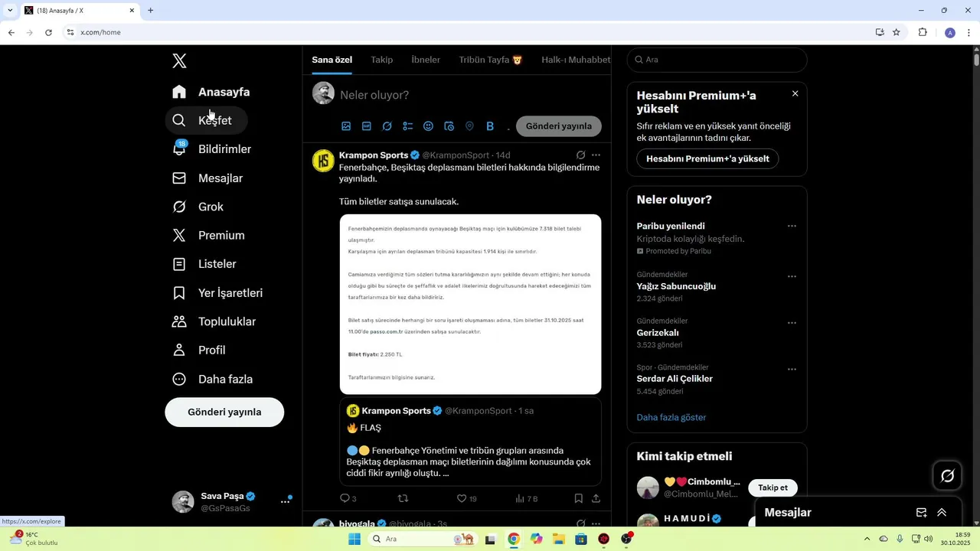980x551 pixels.
Task: Open Keşfet in the left navigation
Action: coord(206,120)
